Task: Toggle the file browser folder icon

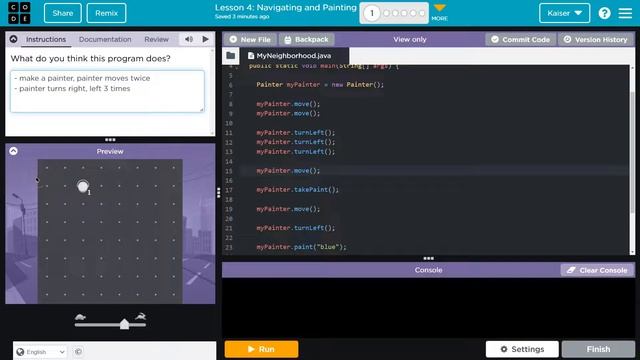Action: (x=231, y=56)
